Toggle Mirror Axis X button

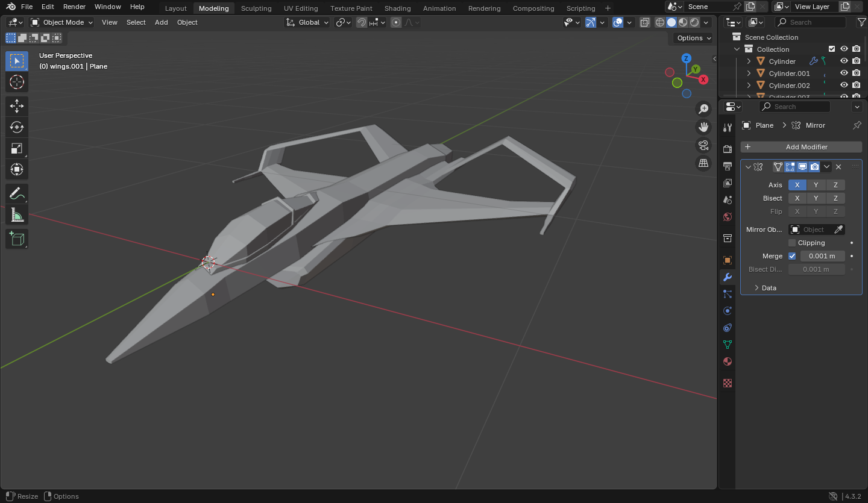pos(797,185)
